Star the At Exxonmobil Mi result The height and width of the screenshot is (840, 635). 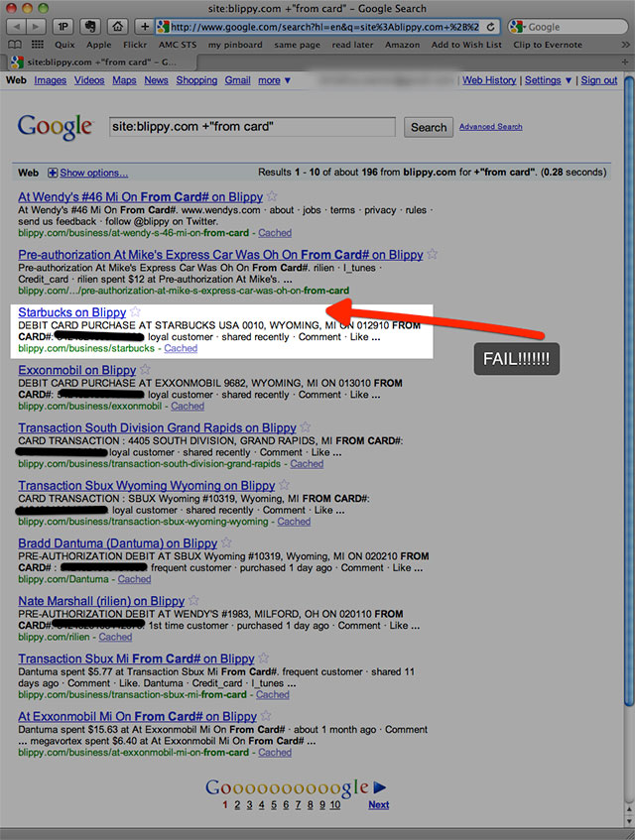[x=266, y=716]
